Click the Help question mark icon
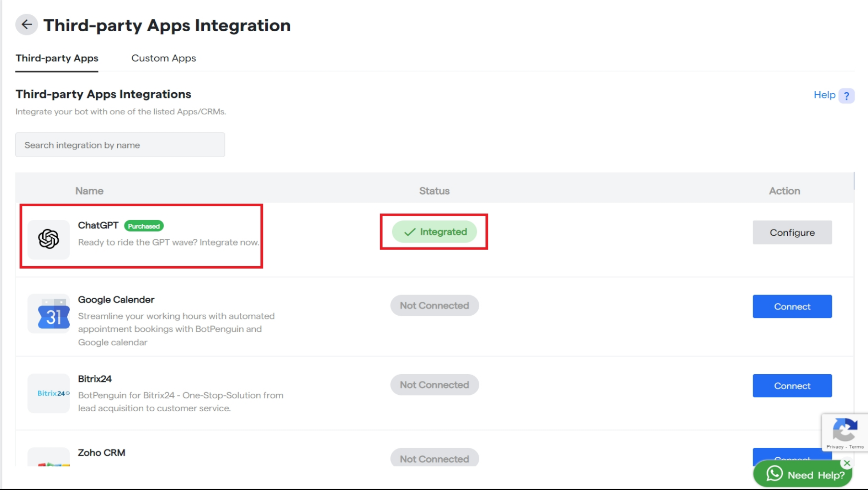868x490 pixels. (846, 96)
